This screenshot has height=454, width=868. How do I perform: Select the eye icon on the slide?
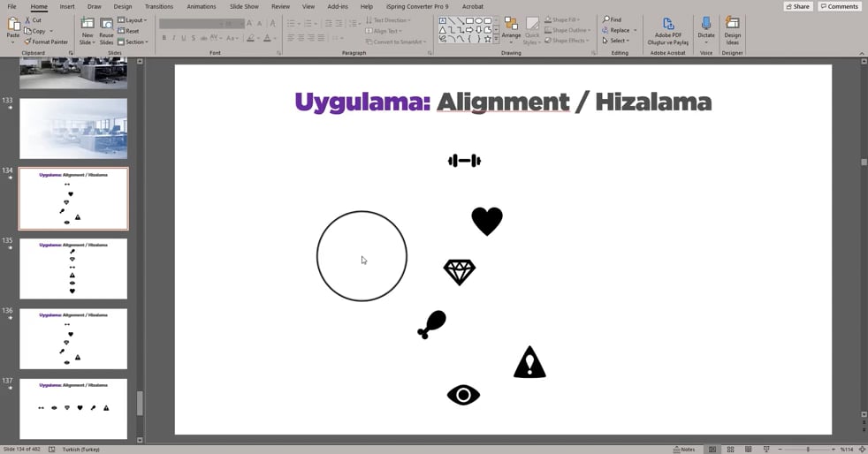[x=463, y=395]
